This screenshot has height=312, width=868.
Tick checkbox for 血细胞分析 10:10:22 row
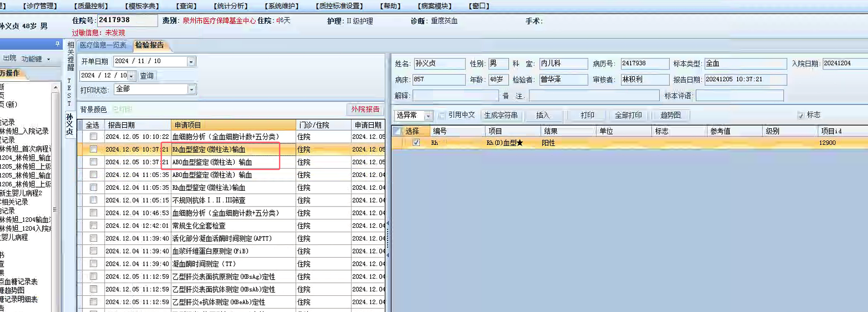[93, 137]
